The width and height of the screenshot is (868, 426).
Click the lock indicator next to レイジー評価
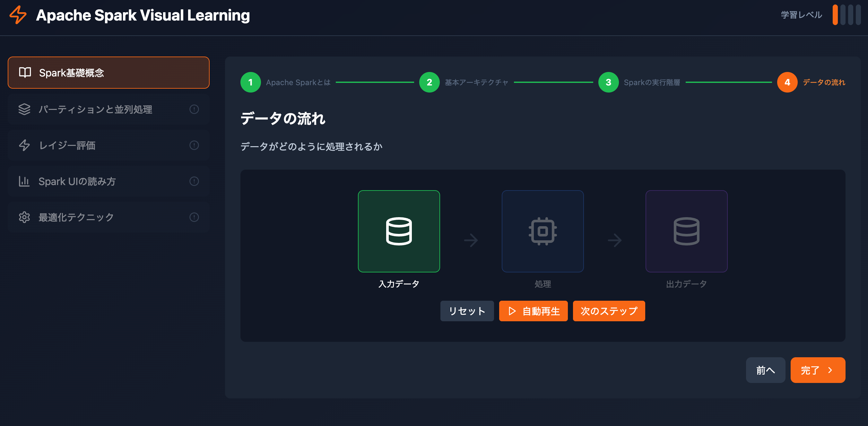[194, 145]
